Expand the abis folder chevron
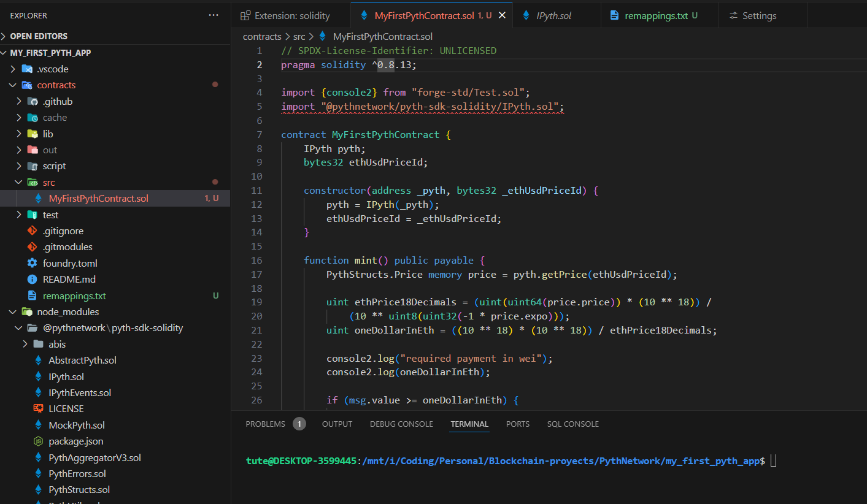Screen dimensions: 867x504 pyautogui.click(x=25, y=344)
